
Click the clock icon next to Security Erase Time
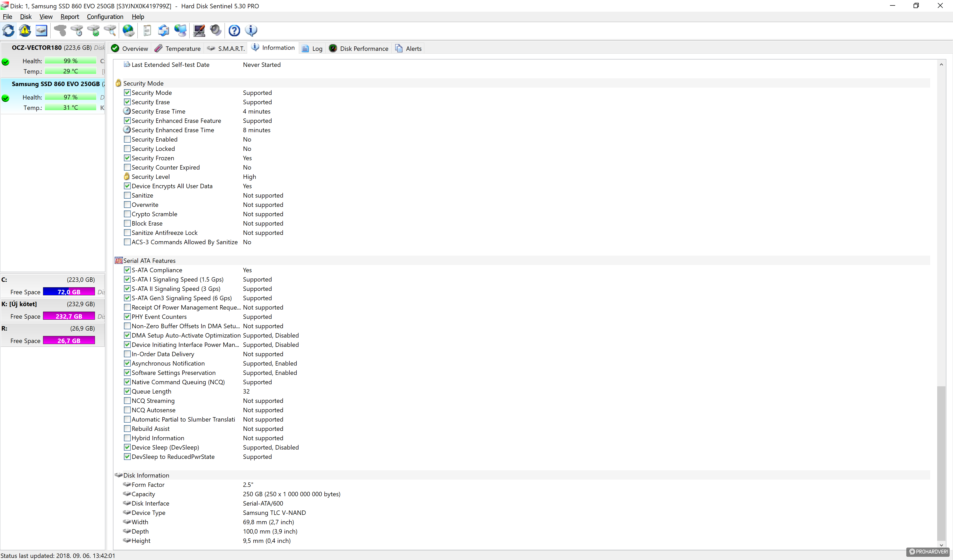pyautogui.click(x=127, y=111)
